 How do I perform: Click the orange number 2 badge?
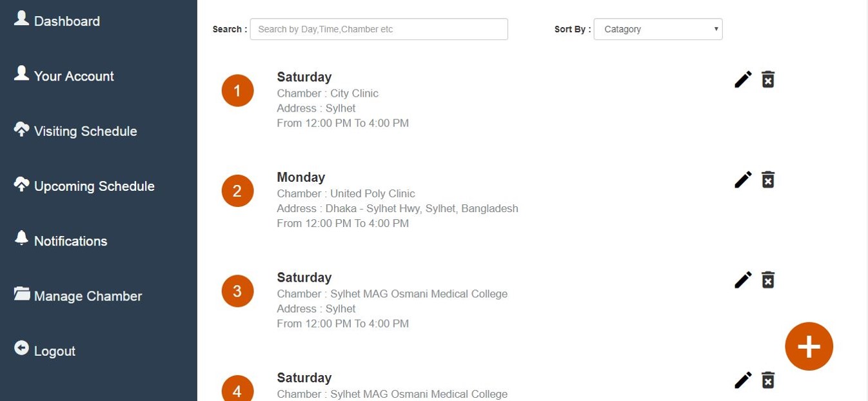click(237, 191)
